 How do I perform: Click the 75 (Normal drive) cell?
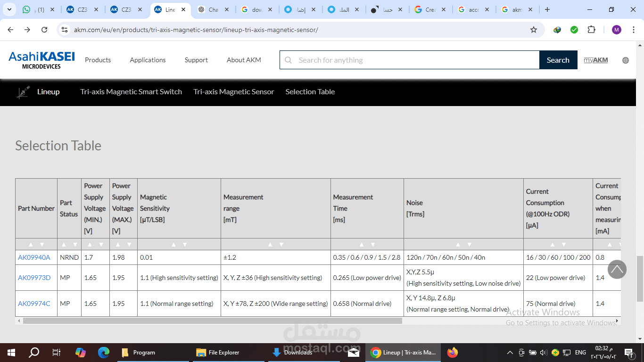point(558,304)
